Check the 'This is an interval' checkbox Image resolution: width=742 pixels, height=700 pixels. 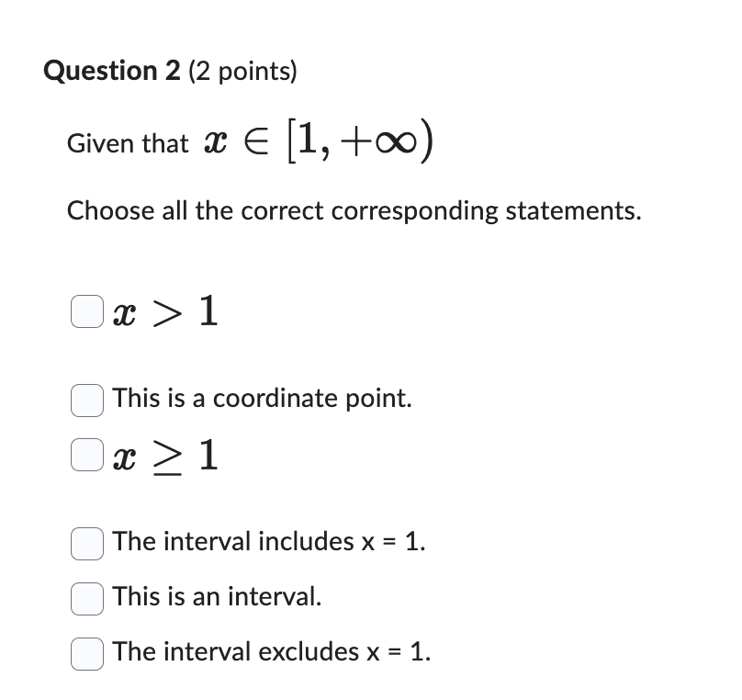pyautogui.click(x=86, y=599)
